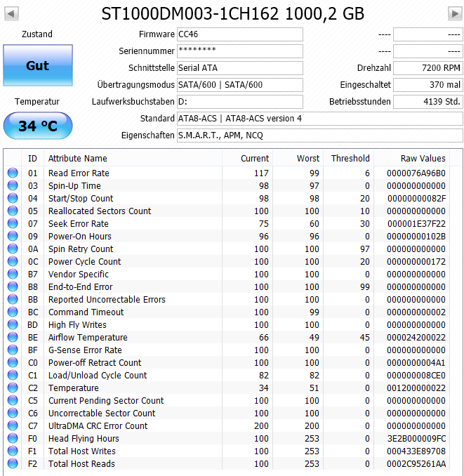Click status orb for Spin Retry Count

click(x=13, y=249)
